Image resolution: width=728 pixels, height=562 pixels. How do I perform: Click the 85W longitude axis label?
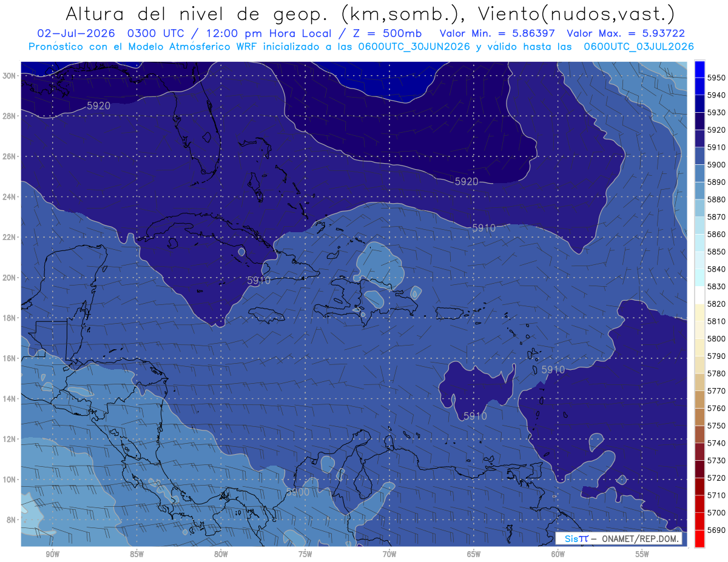click(x=136, y=554)
